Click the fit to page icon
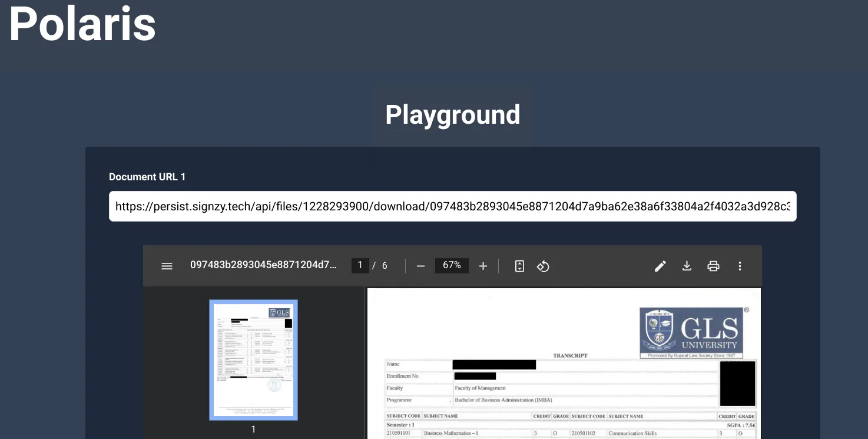Screen dimensions: 868x439 [x=519, y=266]
